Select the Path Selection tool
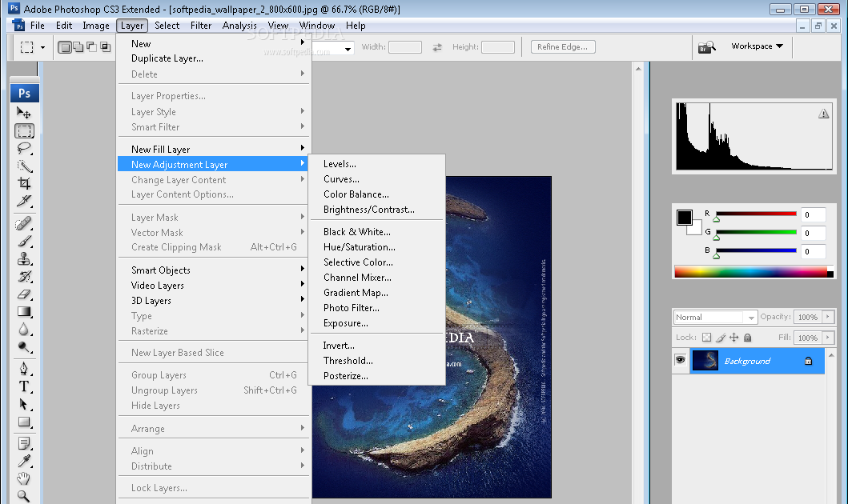The height and width of the screenshot is (504, 848). coord(24,404)
